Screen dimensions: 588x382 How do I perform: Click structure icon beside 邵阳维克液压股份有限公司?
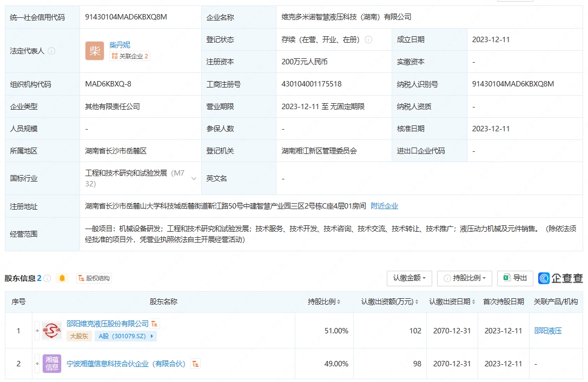pyautogui.click(x=155, y=324)
